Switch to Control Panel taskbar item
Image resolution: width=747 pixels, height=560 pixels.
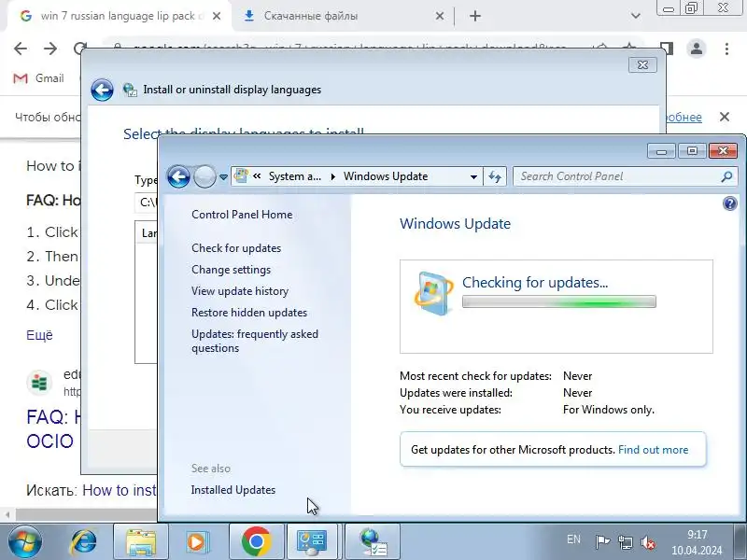(312, 542)
